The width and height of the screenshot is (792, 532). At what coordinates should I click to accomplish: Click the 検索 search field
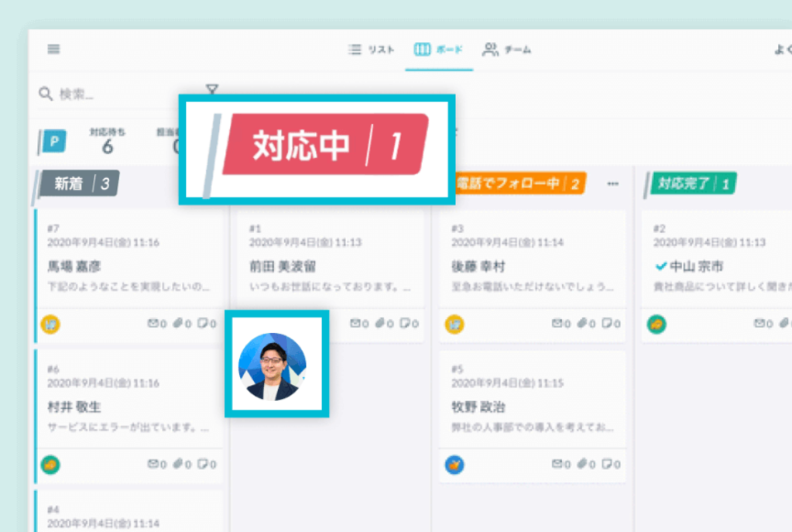[116, 94]
